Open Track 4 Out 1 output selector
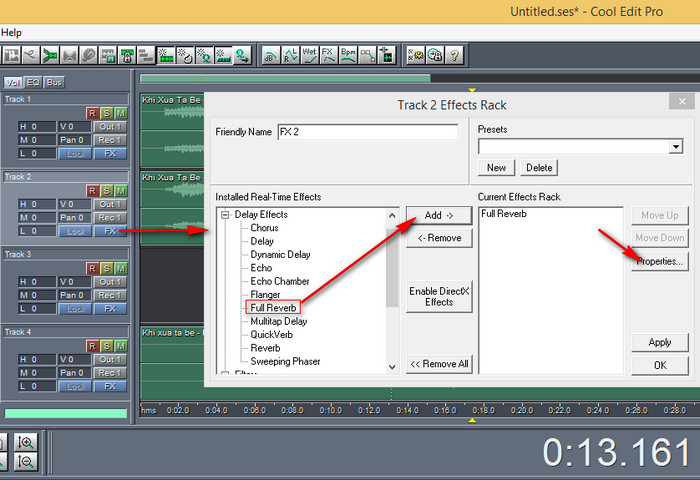The image size is (700, 480). [x=110, y=359]
